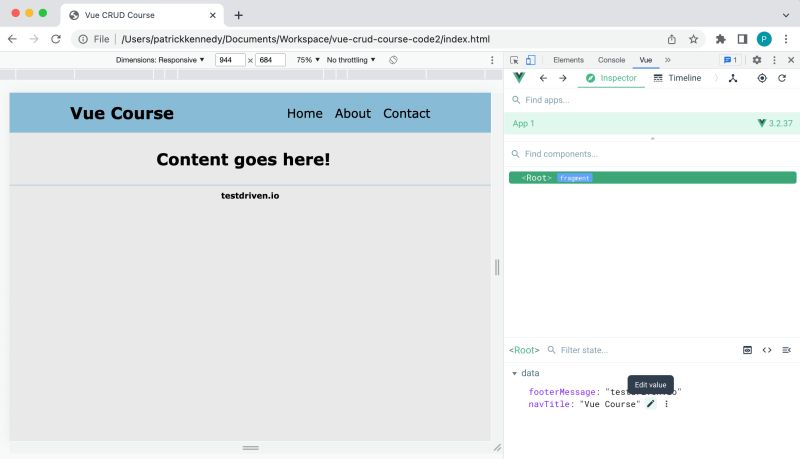Select the Vue devtools tab
This screenshot has width=800, height=459.
tap(646, 60)
